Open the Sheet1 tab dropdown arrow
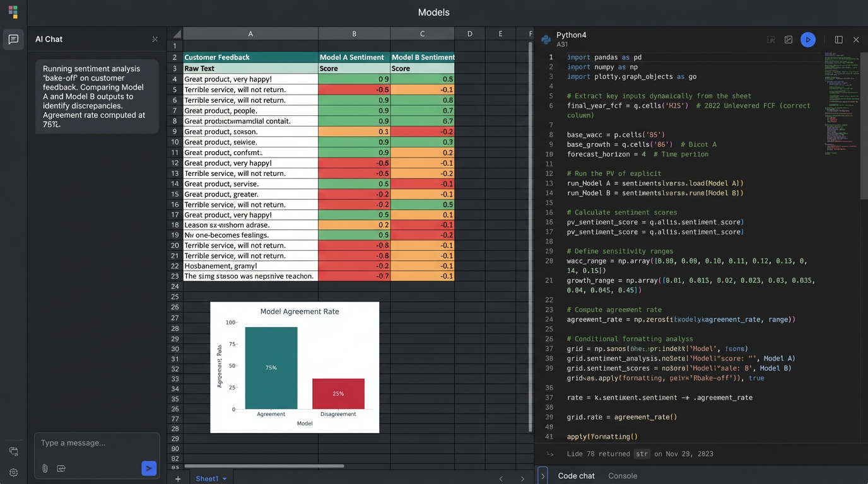Screen dimensions: 868x484 point(225,479)
